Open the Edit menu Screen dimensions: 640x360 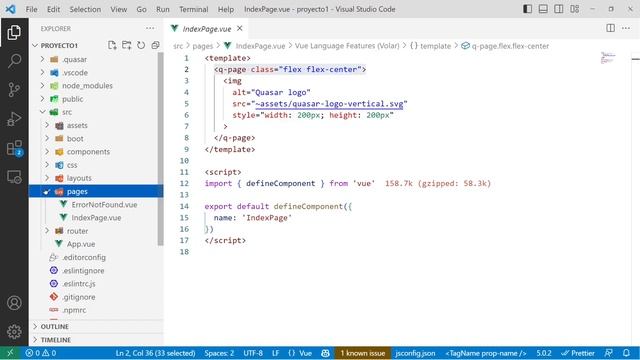coord(53,9)
